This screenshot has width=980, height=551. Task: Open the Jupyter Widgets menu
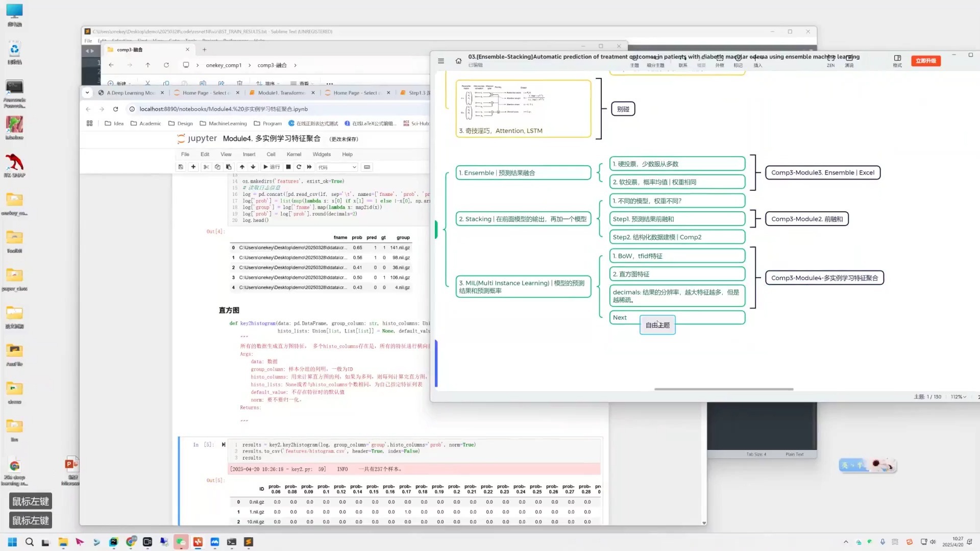322,154
